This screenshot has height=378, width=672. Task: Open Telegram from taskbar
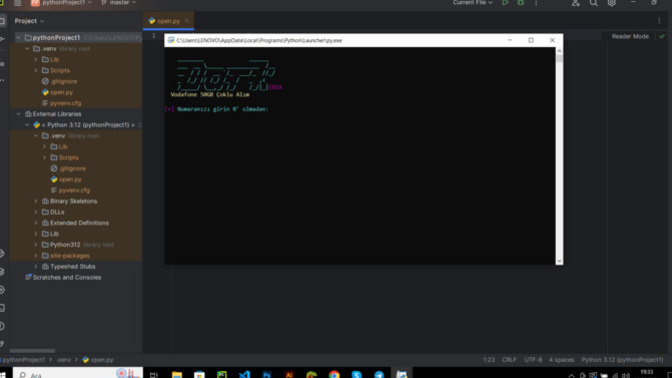(x=379, y=375)
